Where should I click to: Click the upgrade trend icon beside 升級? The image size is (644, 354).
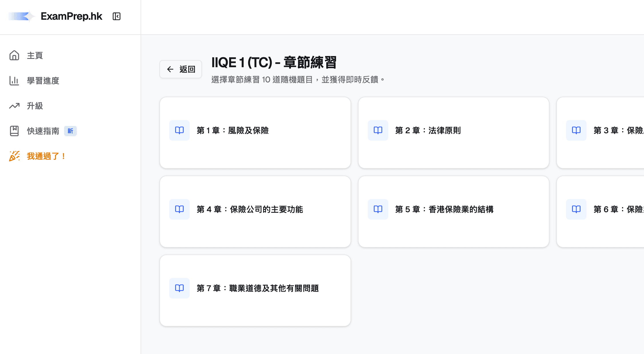[14, 106]
